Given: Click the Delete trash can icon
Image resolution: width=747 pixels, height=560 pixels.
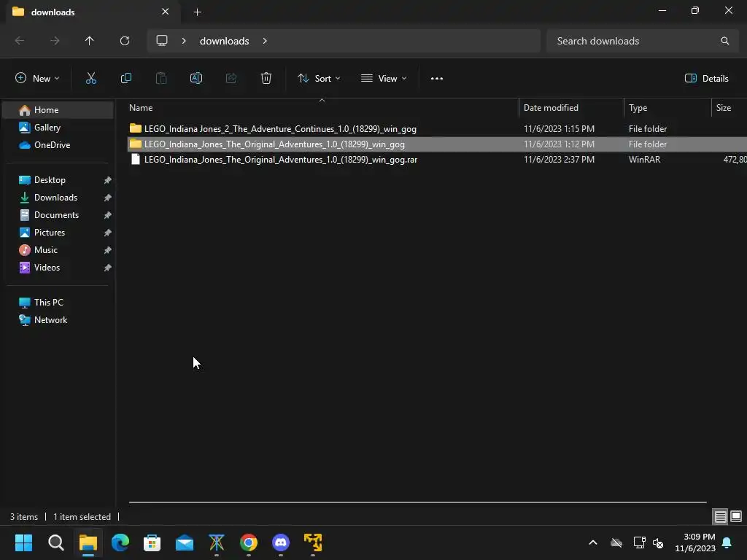Looking at the screenshot, I should 266,78.
